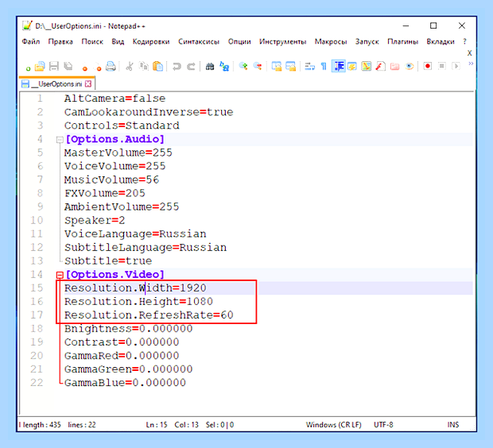Open the Файл menu
493x448 pixels.
(x=31, y=41)
